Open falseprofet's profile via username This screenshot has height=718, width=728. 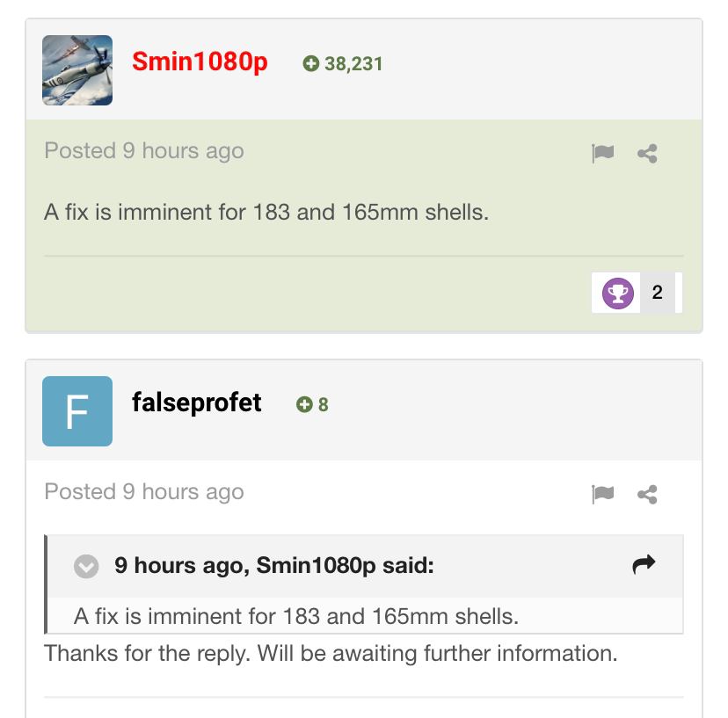(196, 403)
